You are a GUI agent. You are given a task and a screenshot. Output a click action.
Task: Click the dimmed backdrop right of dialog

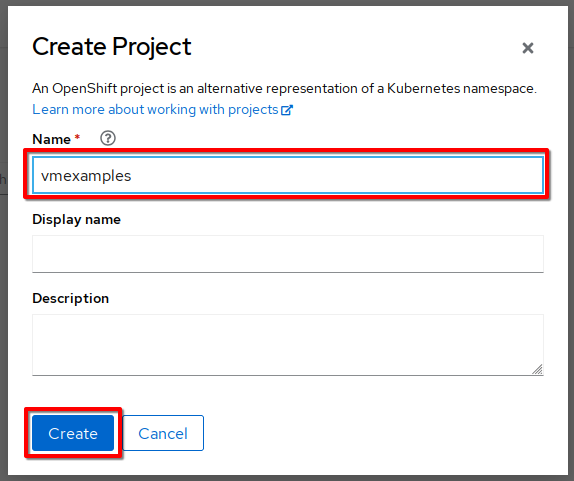(x=571, y=256)
